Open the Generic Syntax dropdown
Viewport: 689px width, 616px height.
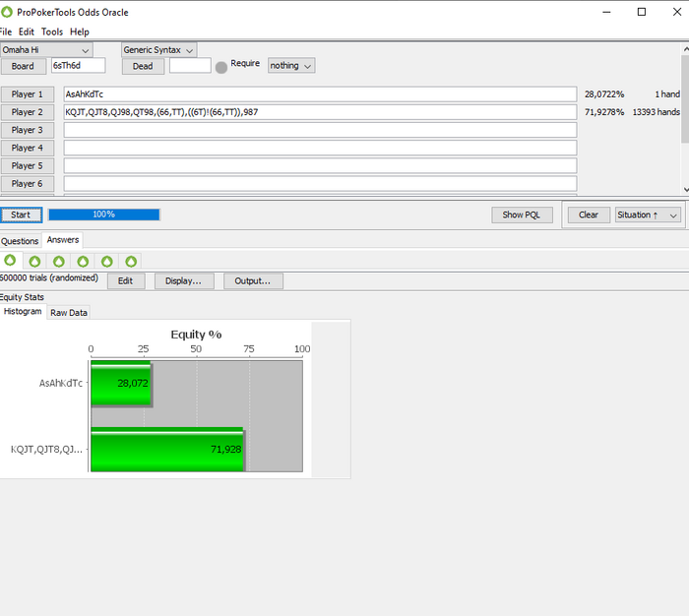[x=158, y=50]
